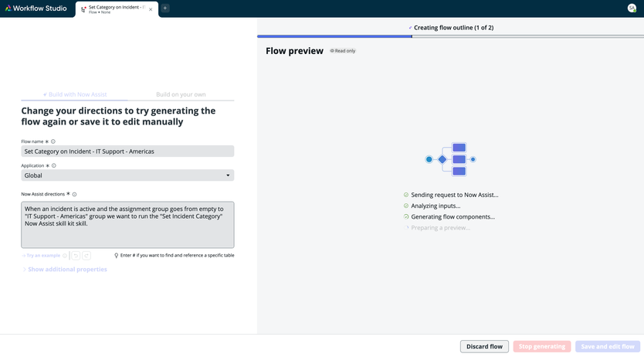Image resolution: width=644 pixels, height=357 pixels.
Task: Click Discard flow button
Action: (484, 347)
